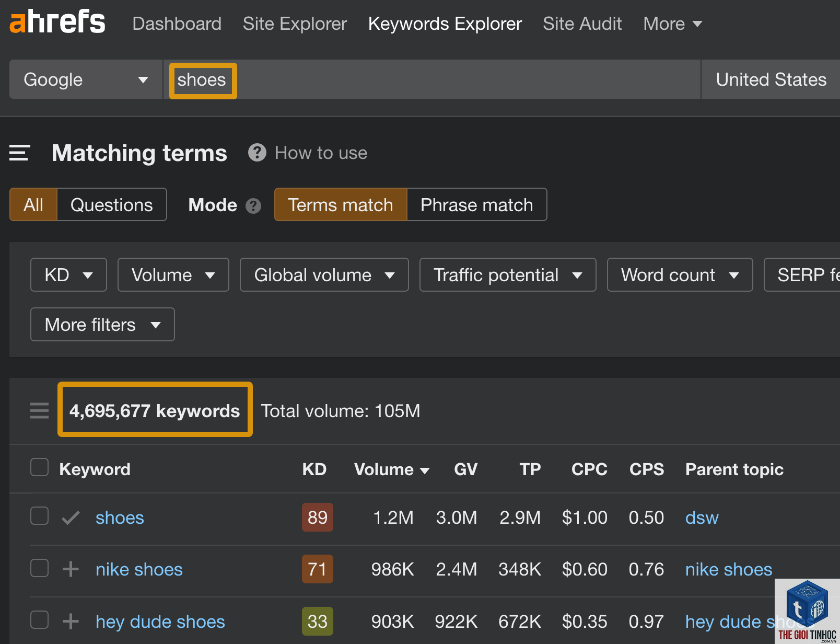This screenshot has width=840, height=644.
Task: Open the nike shoes parent topic link
Action: coord(729,569)
